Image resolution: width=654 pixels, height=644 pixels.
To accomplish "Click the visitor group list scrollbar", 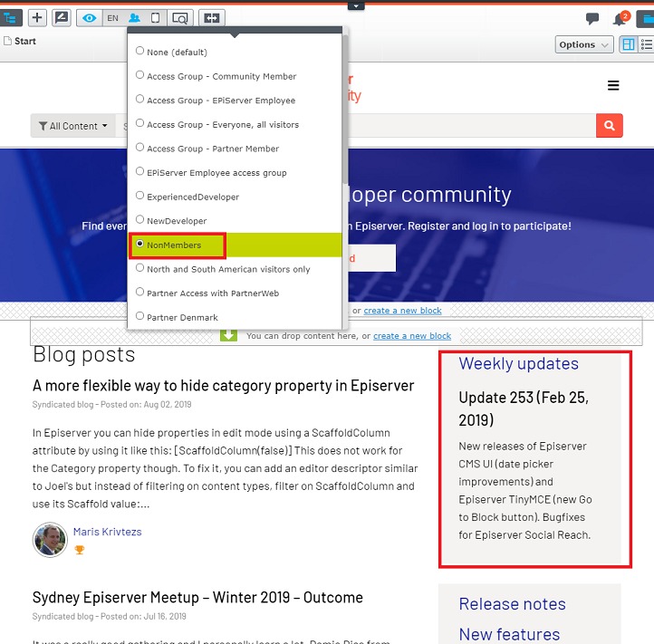I will [x=342, y=136].
